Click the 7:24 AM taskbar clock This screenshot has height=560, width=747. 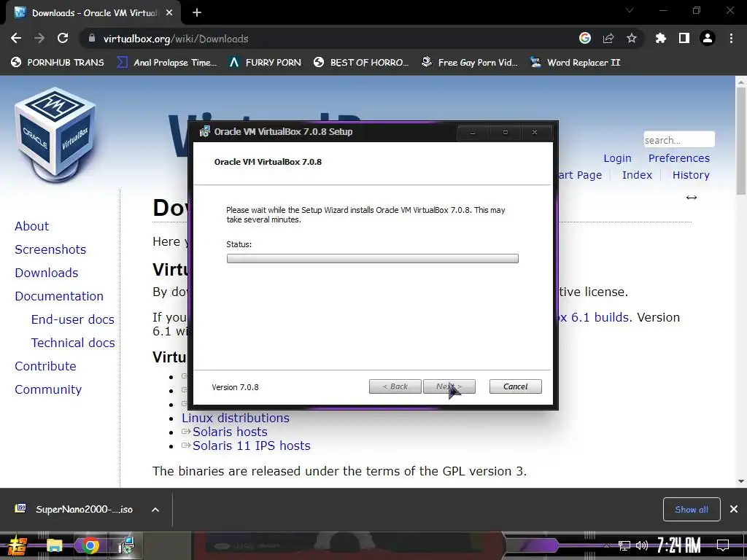(x=679, y=545)
